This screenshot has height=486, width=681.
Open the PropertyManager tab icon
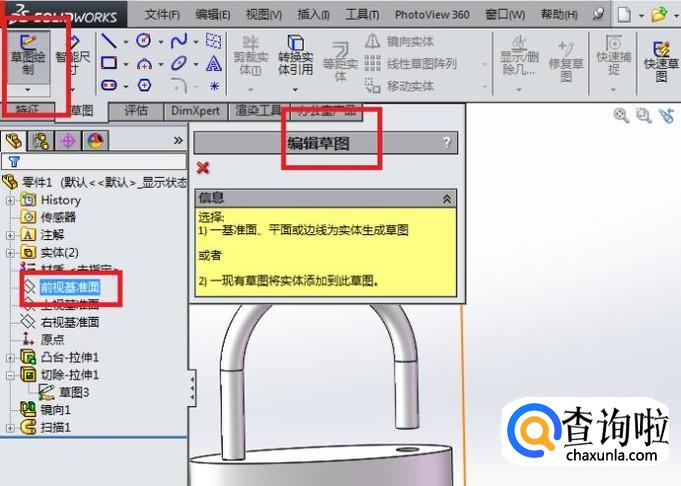pos(41,141)
